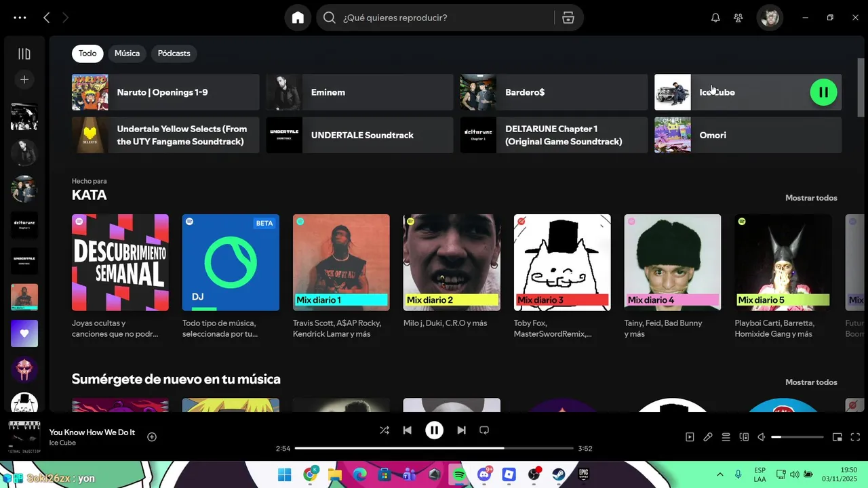The height and width of the screenshot is (488, 868).
Task: Open Discord from the taskbar
Action: coord(484,474)
